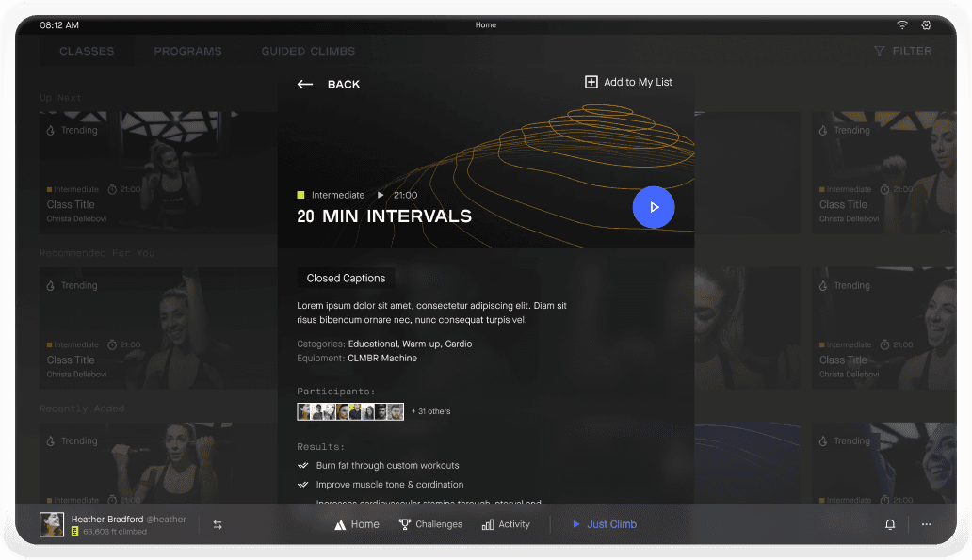Click the Just Climb link
The width and height of the screenshot is (972, 560).
612,524
